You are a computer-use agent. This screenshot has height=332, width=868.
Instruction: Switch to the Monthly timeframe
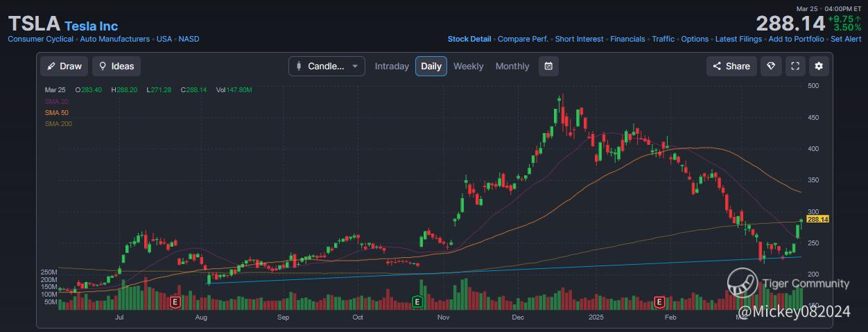512,67
